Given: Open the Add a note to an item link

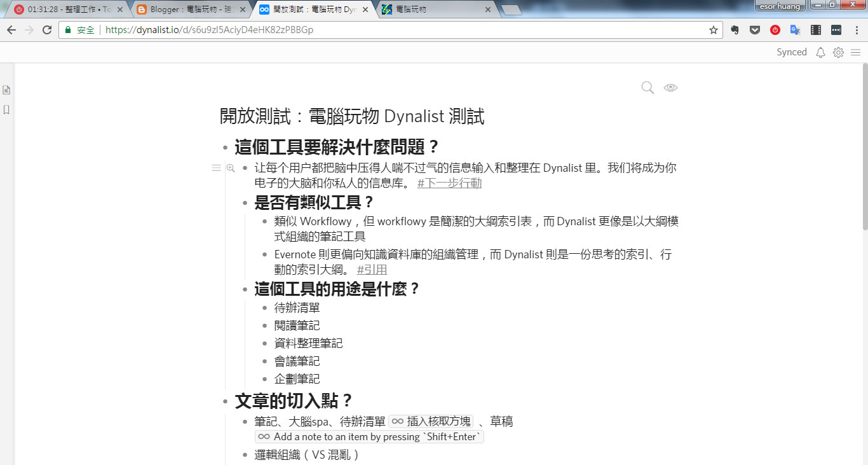Looking at the screenshot, I should point(370,437).
